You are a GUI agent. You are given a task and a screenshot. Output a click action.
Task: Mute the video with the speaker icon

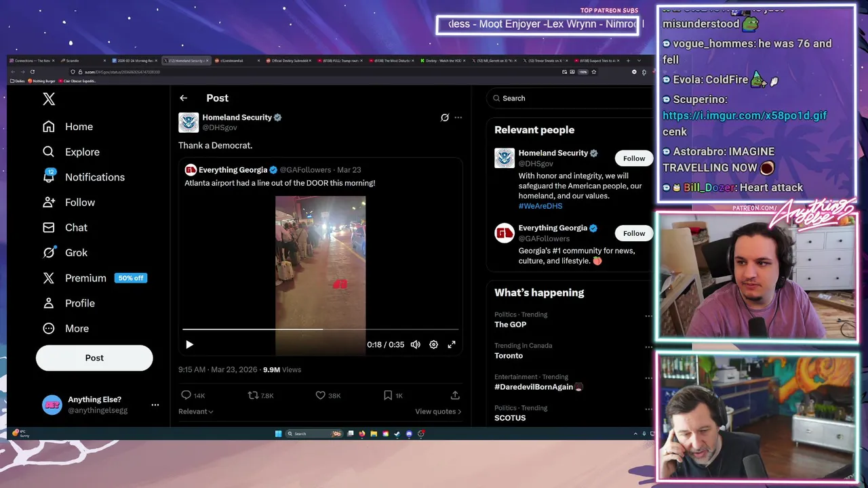[415, 344]
